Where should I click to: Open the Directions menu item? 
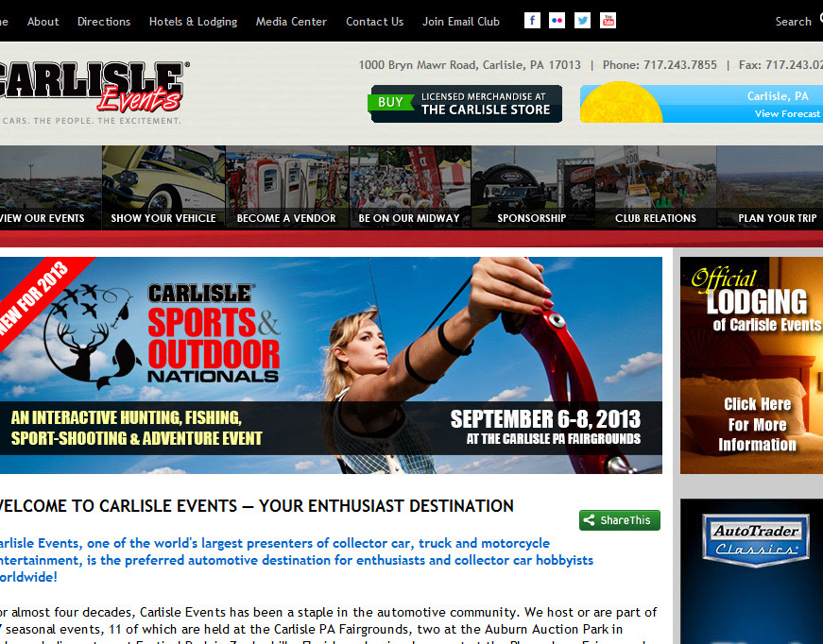coord(104,22)
